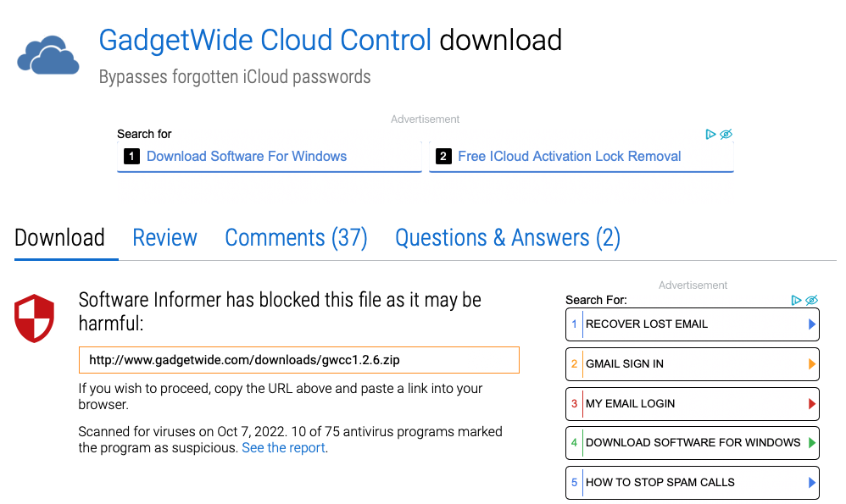Open Download Software For Windows top ad

(x=270, y=157)
